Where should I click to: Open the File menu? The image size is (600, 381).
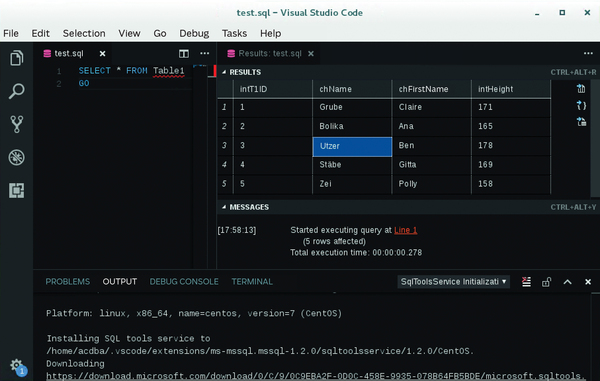pyautogui.click(x=11, y=34)
